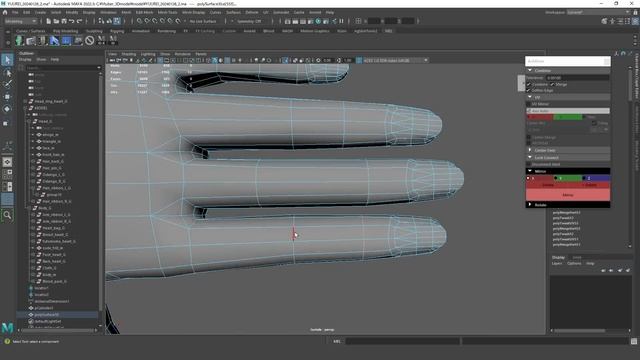The image size is (640, 360).
Task: Select the green Y axis radio in Mirror section
Action: point(556,178)
